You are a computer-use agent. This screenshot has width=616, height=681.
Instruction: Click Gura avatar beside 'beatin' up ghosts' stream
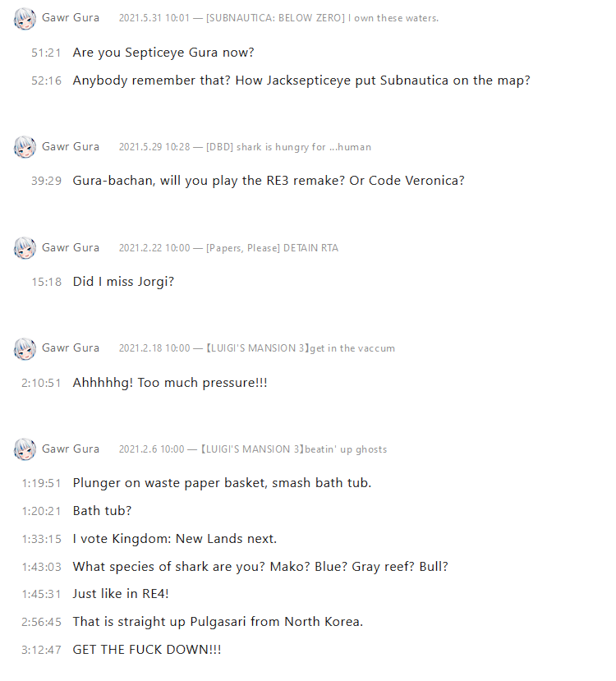(x=25, y=449)
